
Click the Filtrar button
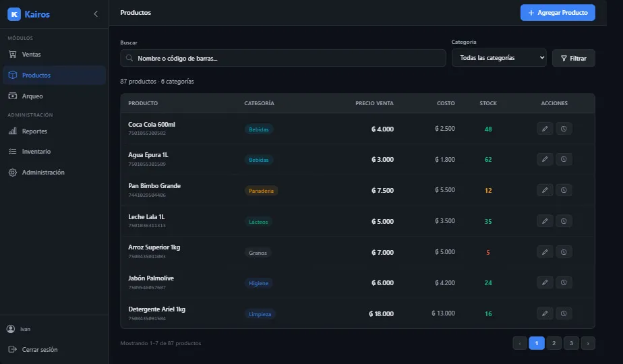[573, 59]
